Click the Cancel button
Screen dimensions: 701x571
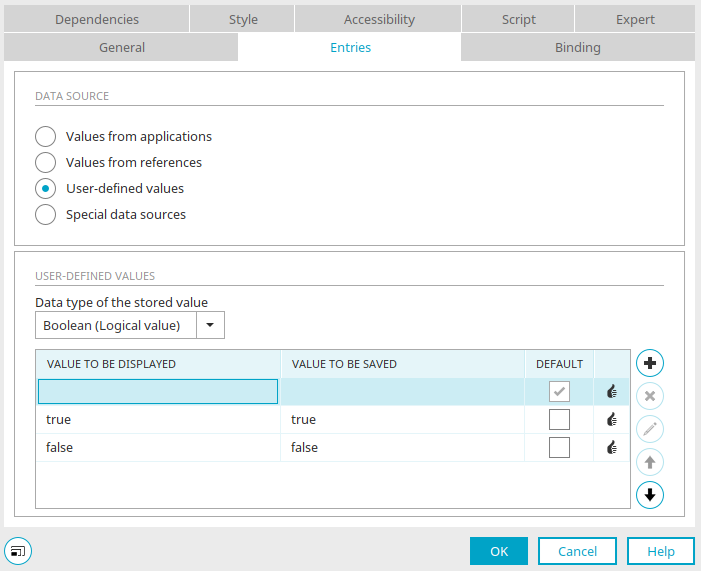[577, 551]
